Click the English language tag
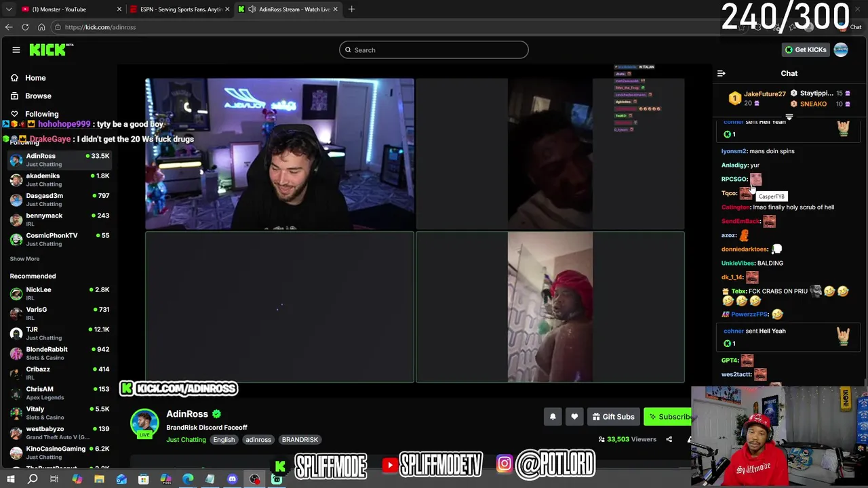The height and width of the screenshot is (488, 868). click(224, 440)
